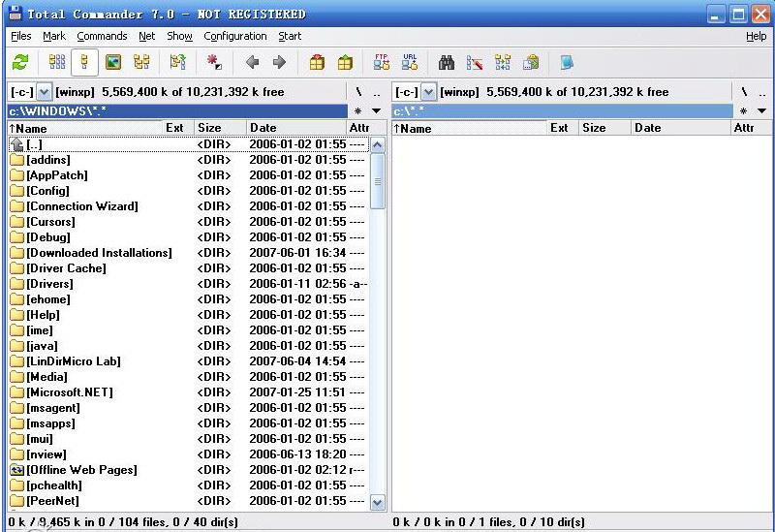Click the left panel scrollbar thumb
775x532 pixels.
click(377, 181)
